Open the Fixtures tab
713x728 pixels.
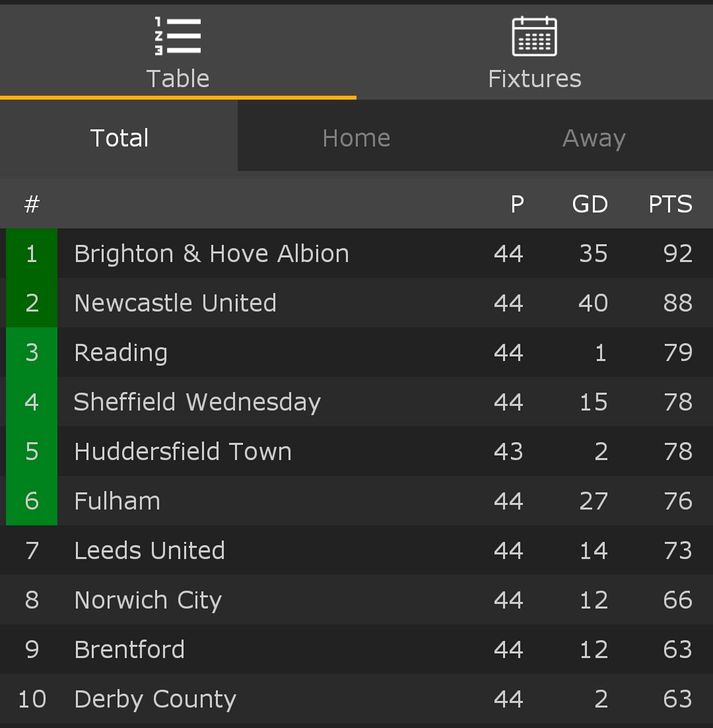[x=535, y=52]
